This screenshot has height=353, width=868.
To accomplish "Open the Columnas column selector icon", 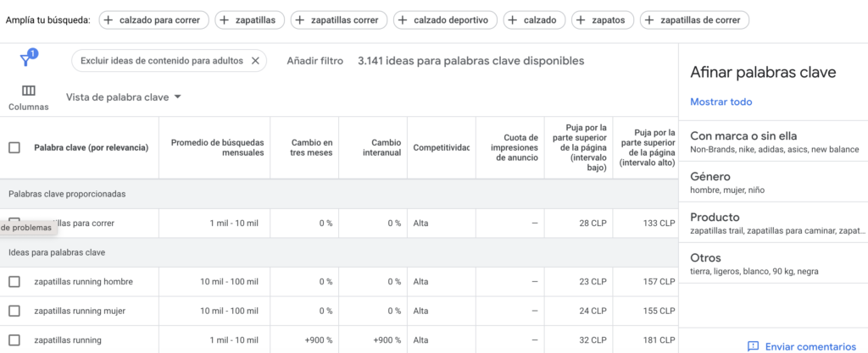I will tap(28, 91).
